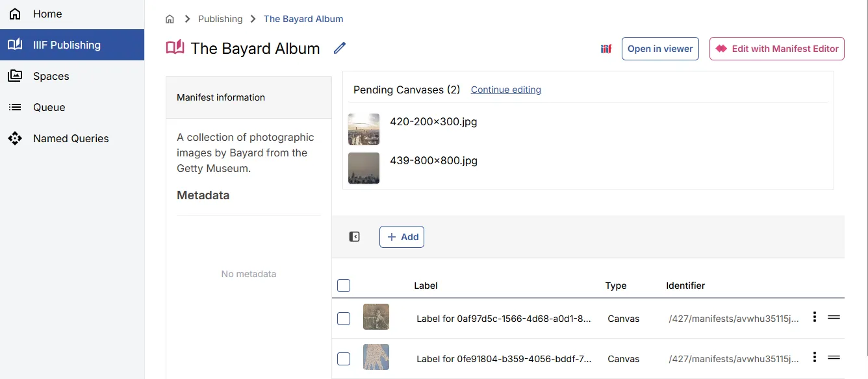Collapse the side panel using the panel toggle icon
Screen dimensions: 868x379
click(354, 237)
